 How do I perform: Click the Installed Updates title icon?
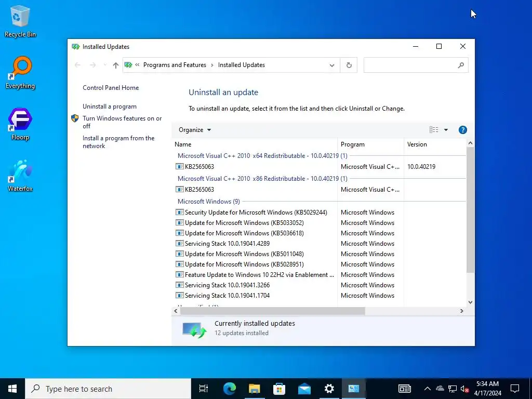click(x=76, y=46)
